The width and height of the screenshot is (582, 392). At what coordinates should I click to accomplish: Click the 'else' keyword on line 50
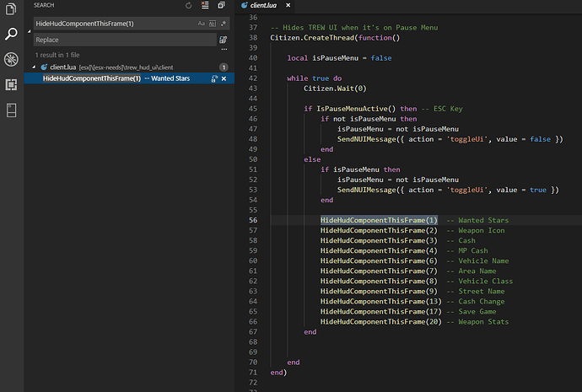pyautogui.click(x=312, y=159)
